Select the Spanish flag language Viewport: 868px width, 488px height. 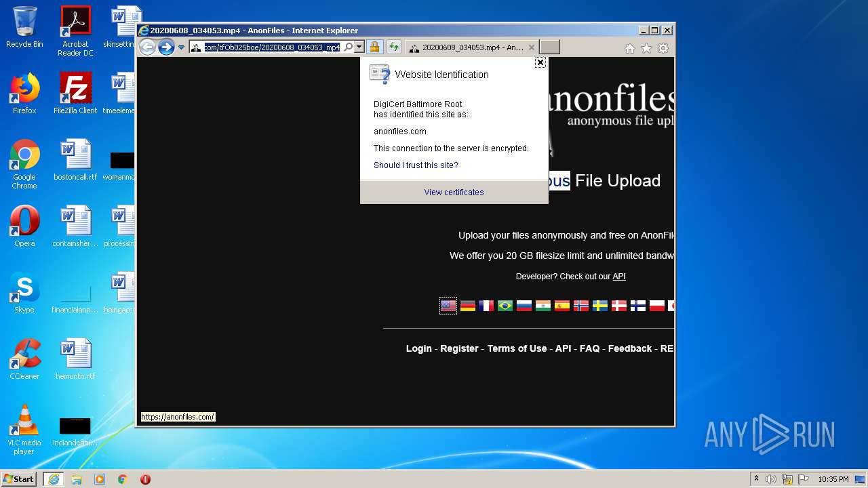562,306
